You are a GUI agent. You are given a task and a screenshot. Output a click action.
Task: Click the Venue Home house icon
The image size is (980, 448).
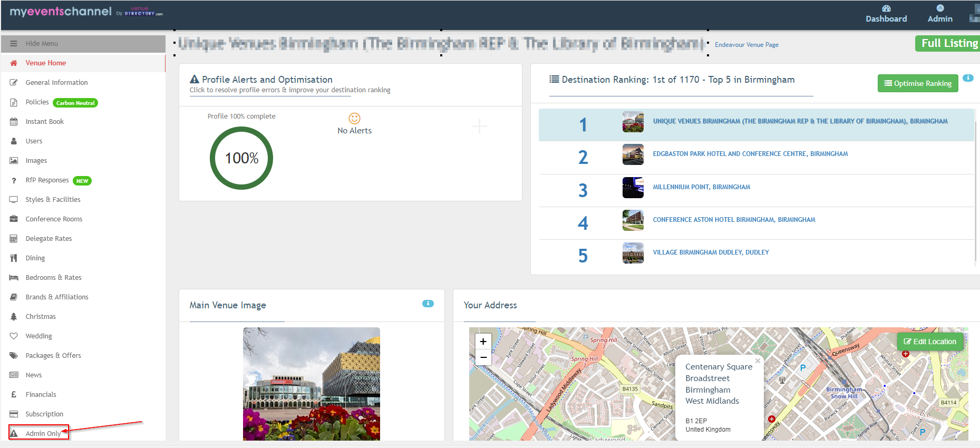pyautogui.click(x=14, y=63)
